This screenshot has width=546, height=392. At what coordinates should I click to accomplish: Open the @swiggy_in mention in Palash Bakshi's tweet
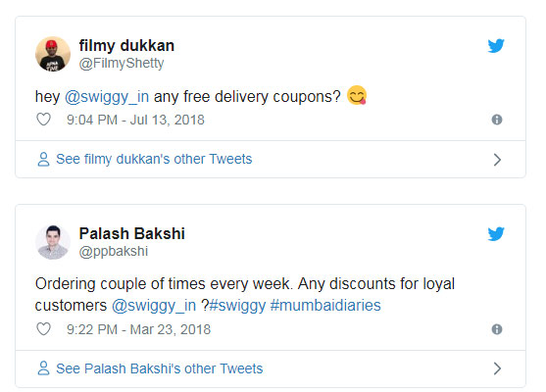pyautogui.click(x=154, y=306)
